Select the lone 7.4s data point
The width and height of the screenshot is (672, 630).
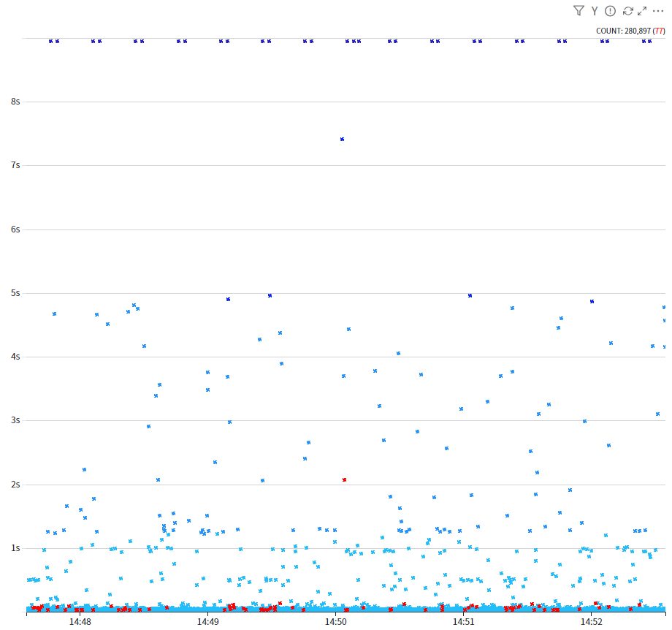tap(342, 139)
